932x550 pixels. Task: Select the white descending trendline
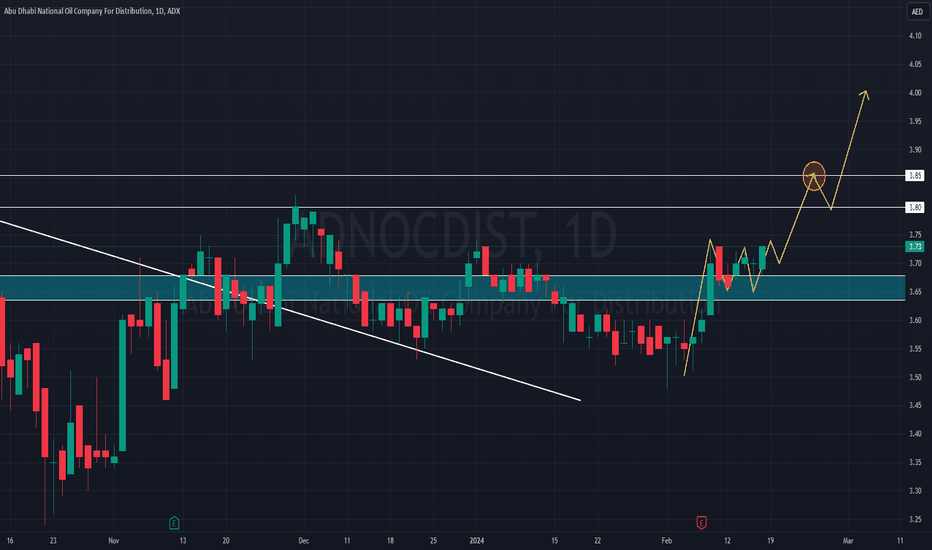coord(290,310)
